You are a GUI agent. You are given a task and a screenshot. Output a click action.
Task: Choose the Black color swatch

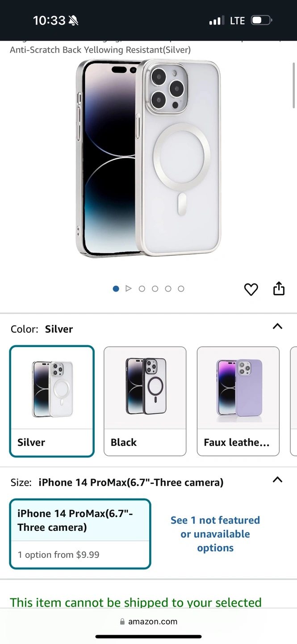click(x=145, y=401)
